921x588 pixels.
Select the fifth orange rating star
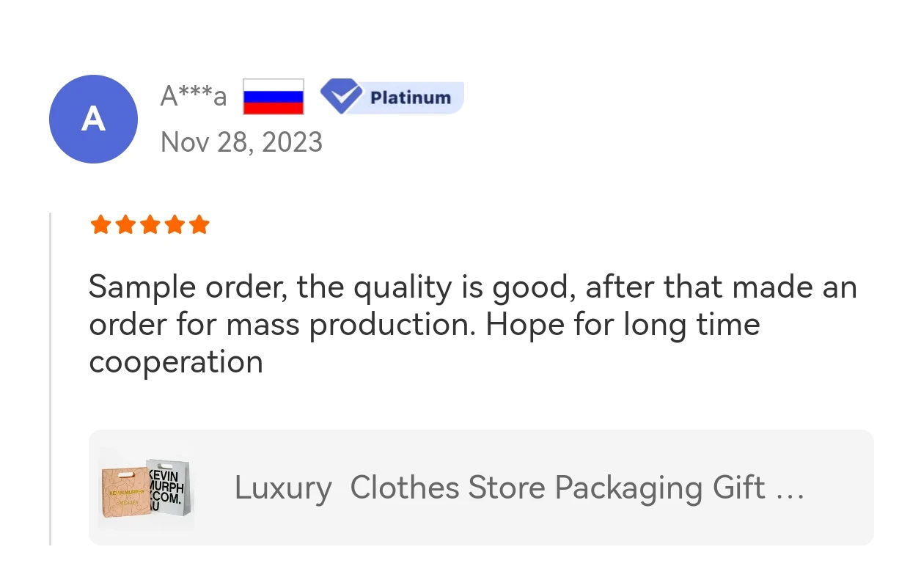point(199,225)
